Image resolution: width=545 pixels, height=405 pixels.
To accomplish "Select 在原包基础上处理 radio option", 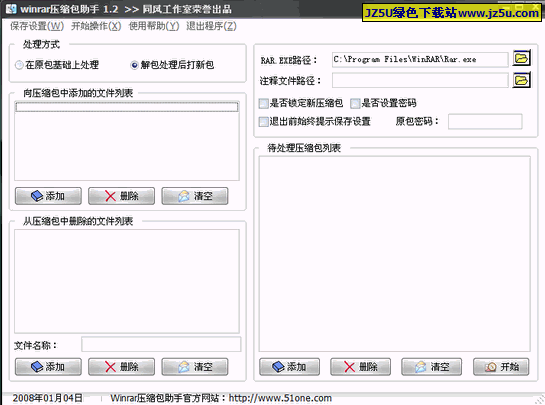I will tap(57, 65).
